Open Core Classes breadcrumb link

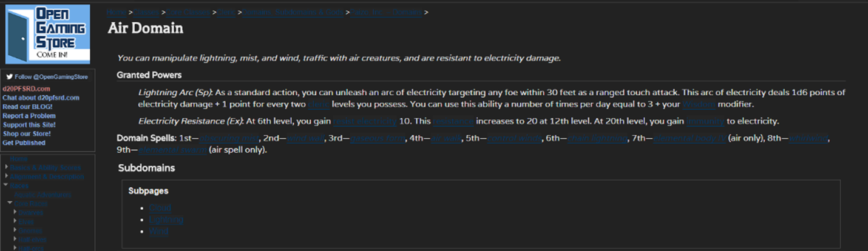pyautogui.click(x=189, y=12)
